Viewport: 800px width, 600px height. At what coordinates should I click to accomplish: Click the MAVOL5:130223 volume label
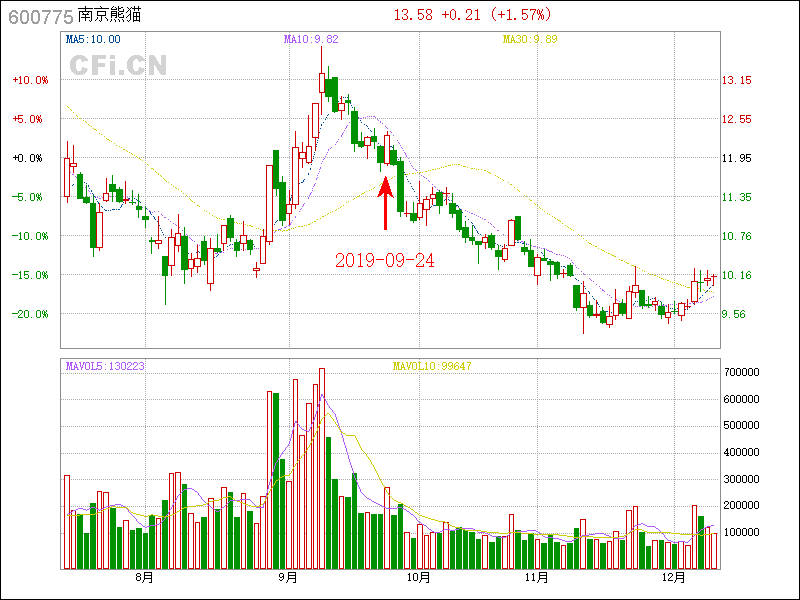pyautogui.click(x=105, y=366)
